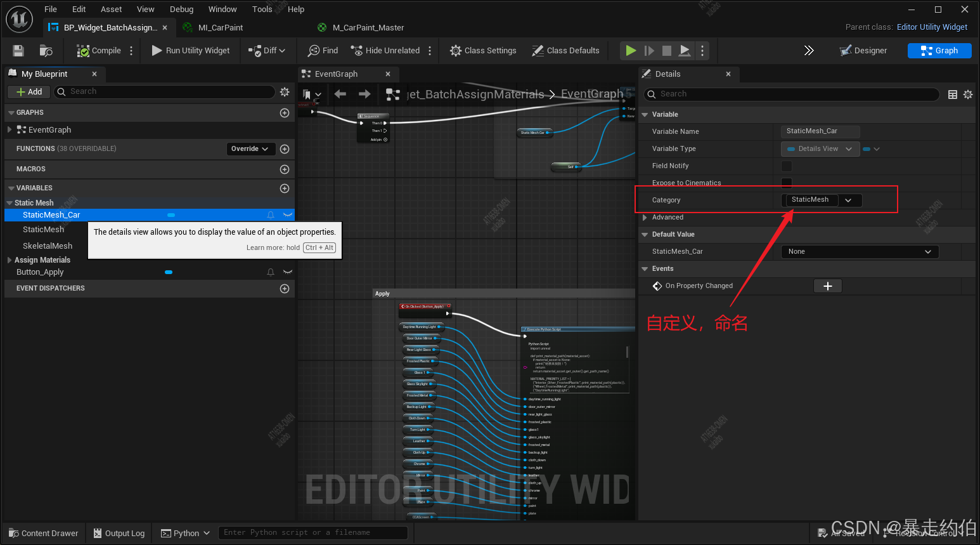Open Hide Unrelated options menu
Image resolution: width=980 pixels, height=545 pixels.
[430, 51]
